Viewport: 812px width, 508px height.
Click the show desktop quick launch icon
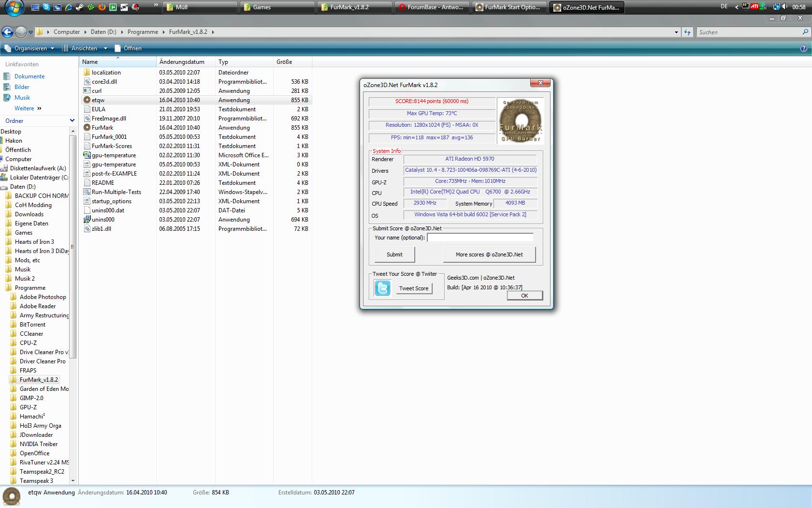coord(35,7)
